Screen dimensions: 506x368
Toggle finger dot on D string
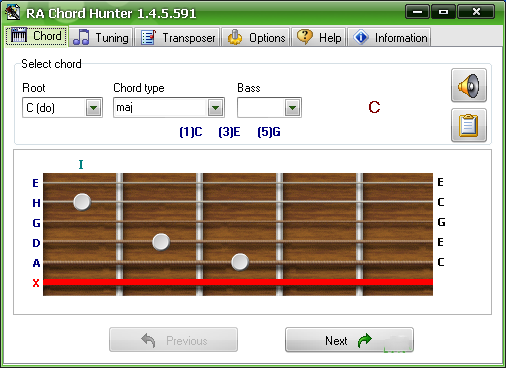pyautogui.click(x=161, y=242)
